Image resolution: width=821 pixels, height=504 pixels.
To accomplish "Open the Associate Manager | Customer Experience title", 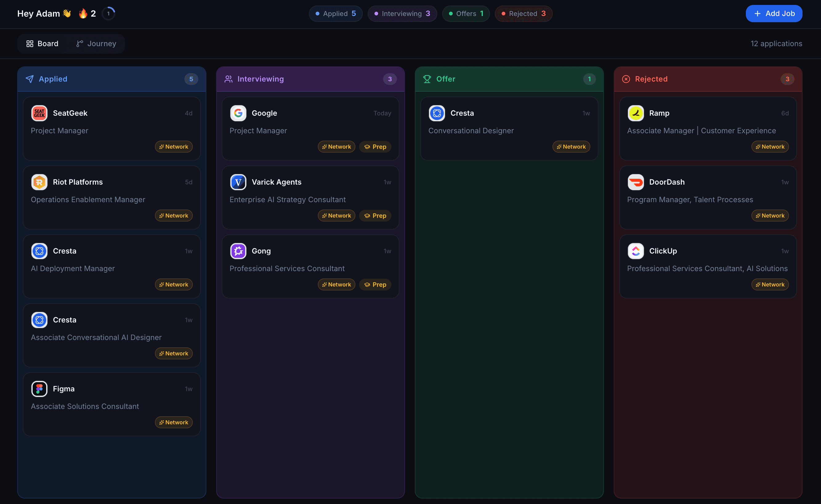I will [x=702, y=131].
